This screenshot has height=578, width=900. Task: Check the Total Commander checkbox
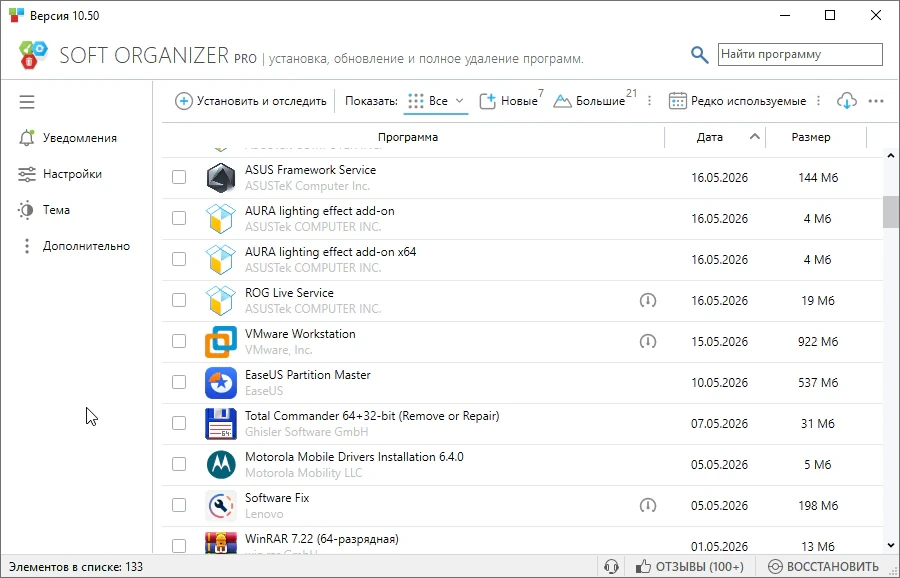coord(179,423)
